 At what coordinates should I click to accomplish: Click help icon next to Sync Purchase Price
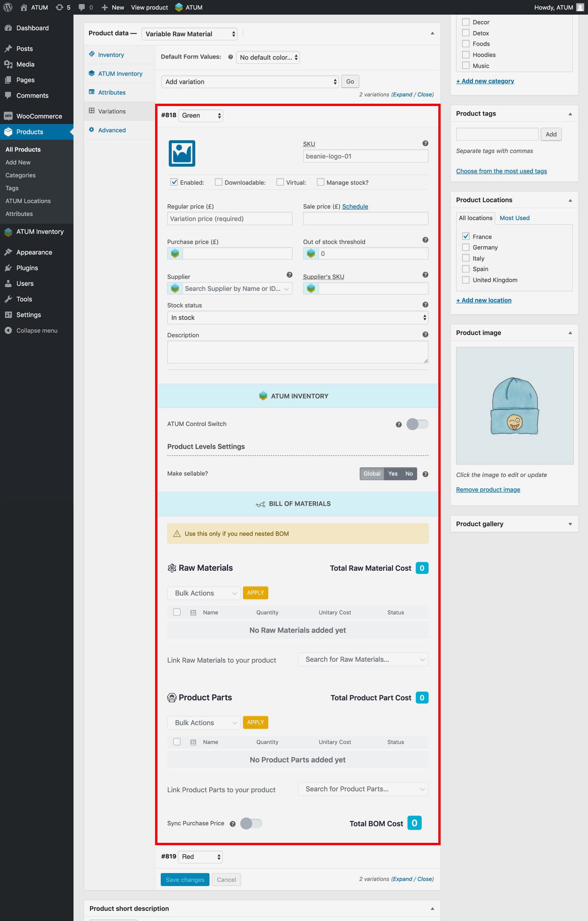pyautogui.click(x=232, y=824)
